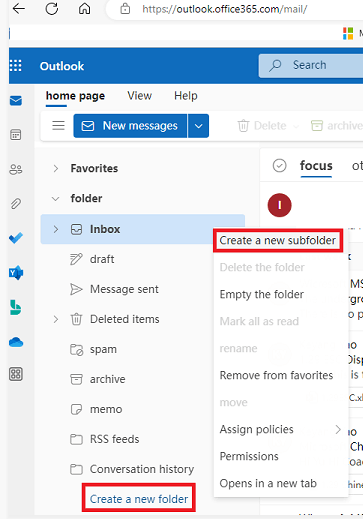Click into the Search box
This screenshot has height=519, width=363.
point(311,65)
